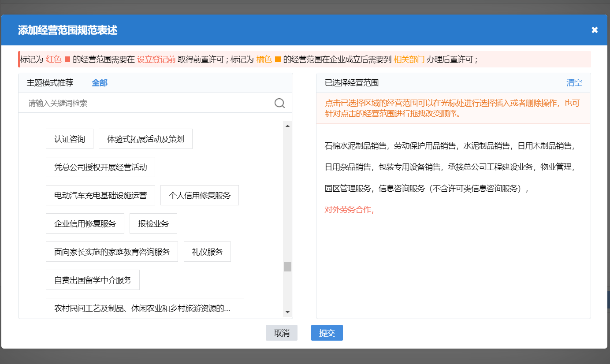
Task: Add the 报检业务 scope
Action: 153,223
